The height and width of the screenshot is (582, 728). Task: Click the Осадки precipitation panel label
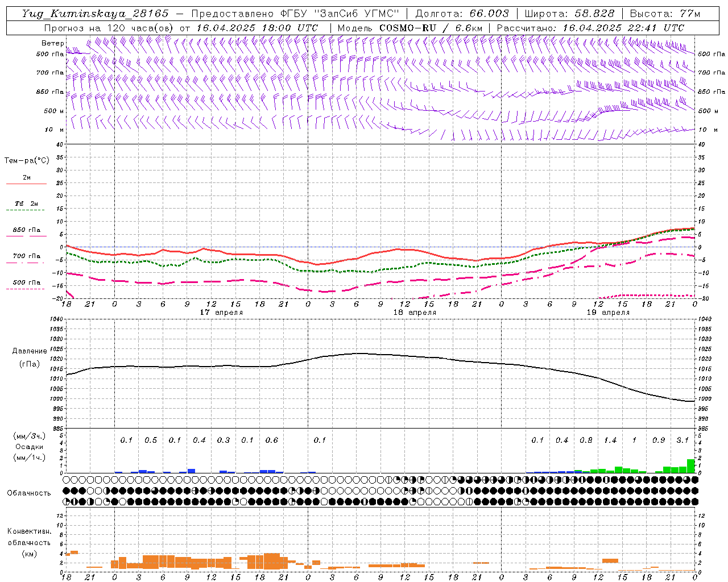[29, 447]
